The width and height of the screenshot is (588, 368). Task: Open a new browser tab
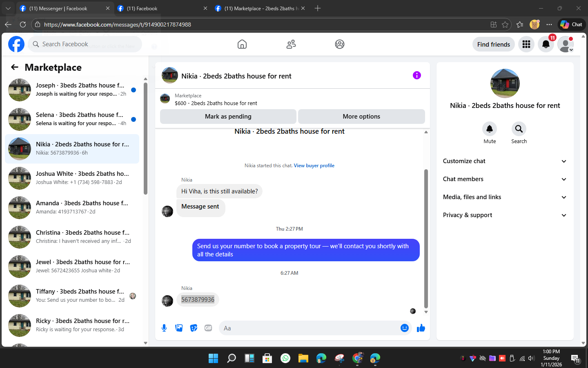point(318,8)
